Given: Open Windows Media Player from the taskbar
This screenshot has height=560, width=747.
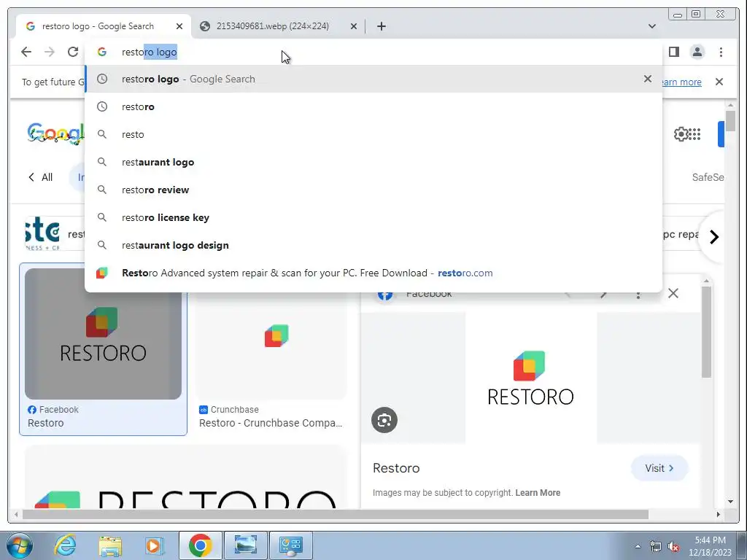Looking at the screenshot, I should point(155,545).
